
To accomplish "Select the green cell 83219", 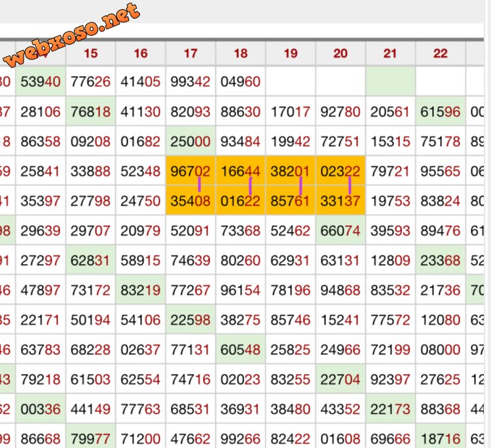I will (140, 290).
